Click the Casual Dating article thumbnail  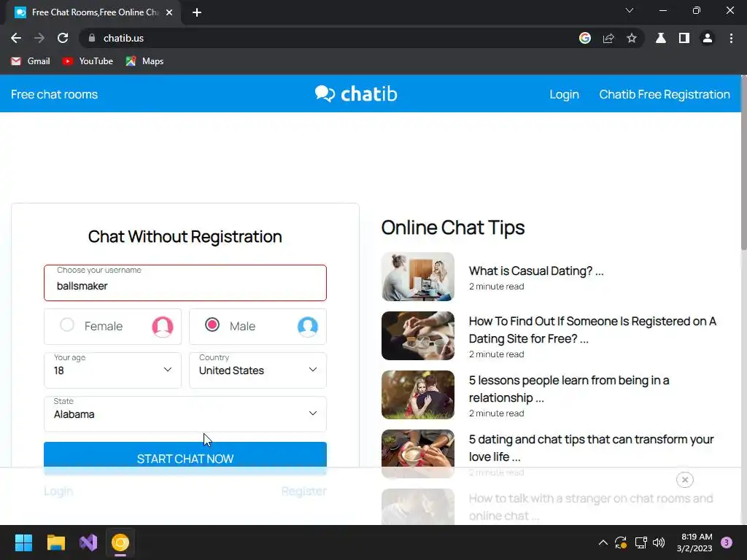click(x=418, y=276)
